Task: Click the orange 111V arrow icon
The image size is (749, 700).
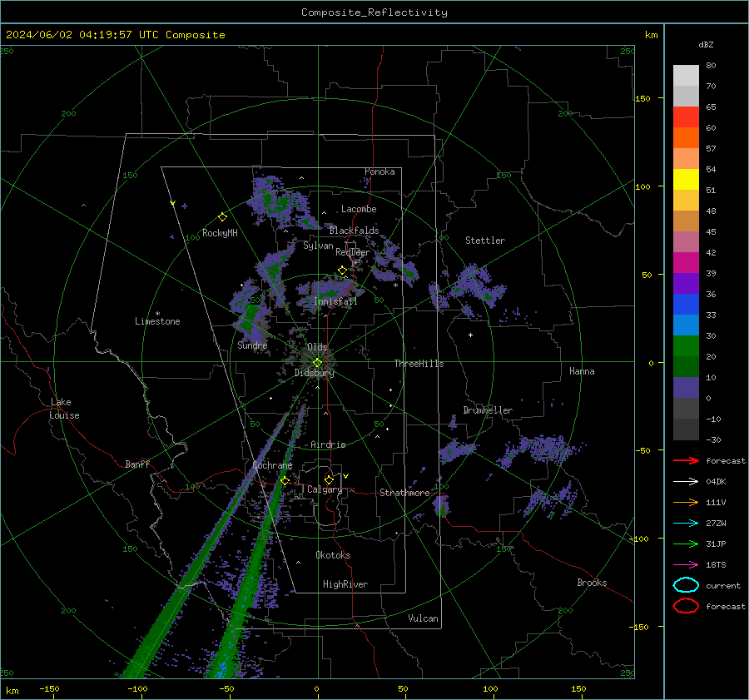Action: click(686, 502)
